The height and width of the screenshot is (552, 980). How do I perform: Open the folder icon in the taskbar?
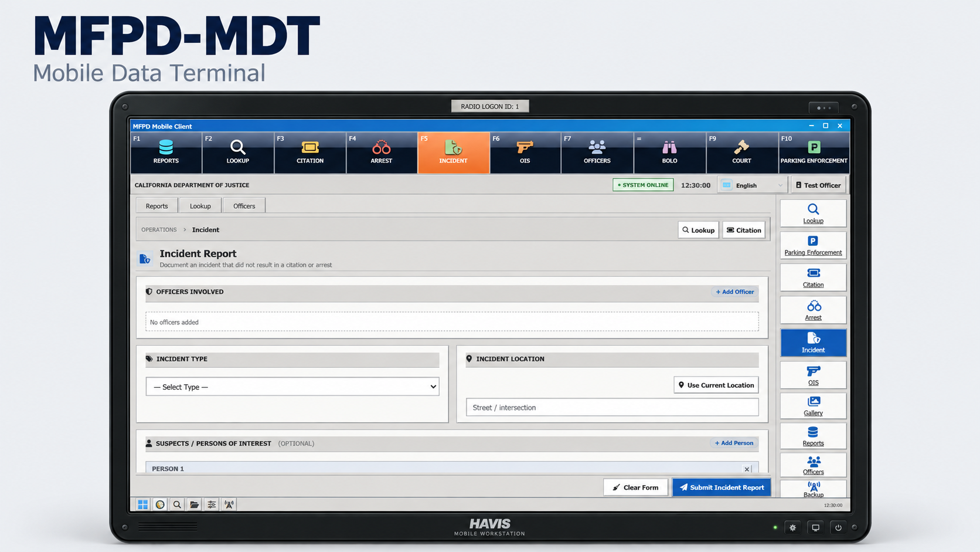(x=194, y=504)
